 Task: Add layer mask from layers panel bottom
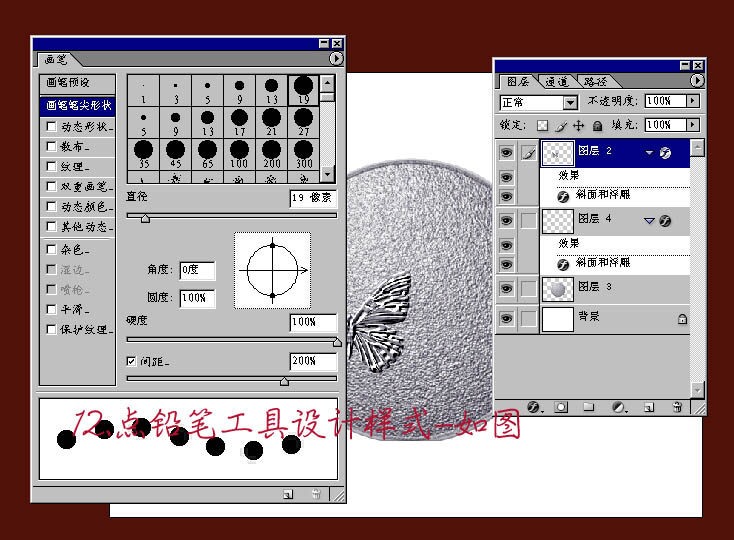click(561, 407)
